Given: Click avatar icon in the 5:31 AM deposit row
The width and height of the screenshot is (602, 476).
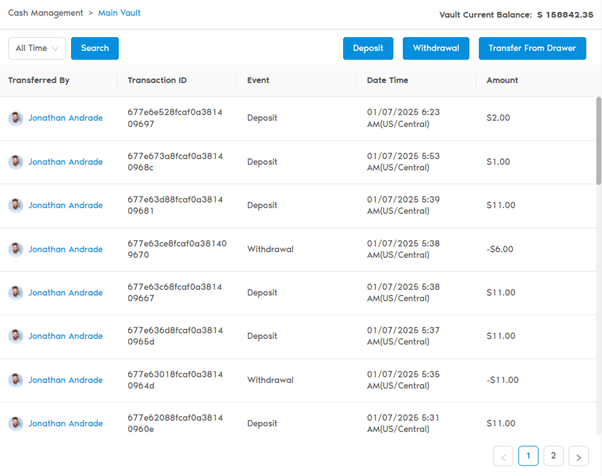Looking at the screenshot, I should 16,424.
